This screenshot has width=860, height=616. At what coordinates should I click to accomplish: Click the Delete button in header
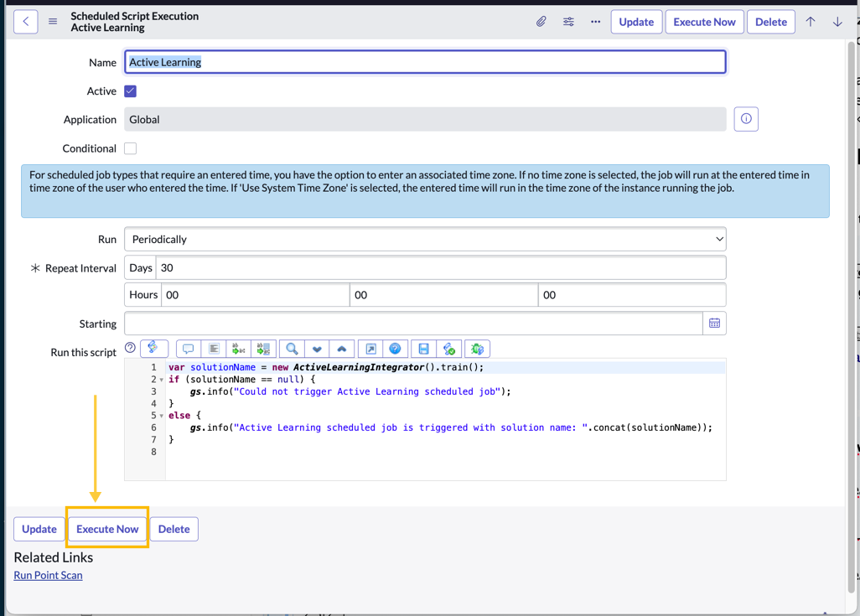(x=770, y=22)
